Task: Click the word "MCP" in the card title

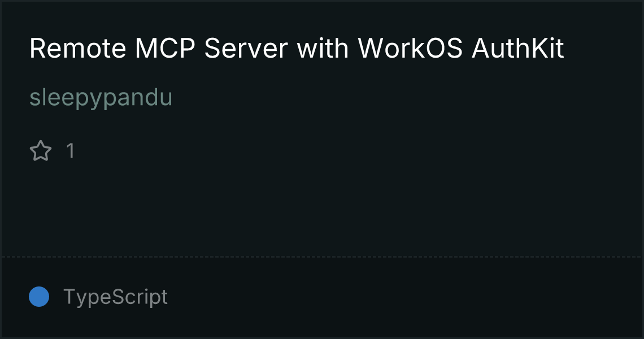Action: tap(165, 48)
